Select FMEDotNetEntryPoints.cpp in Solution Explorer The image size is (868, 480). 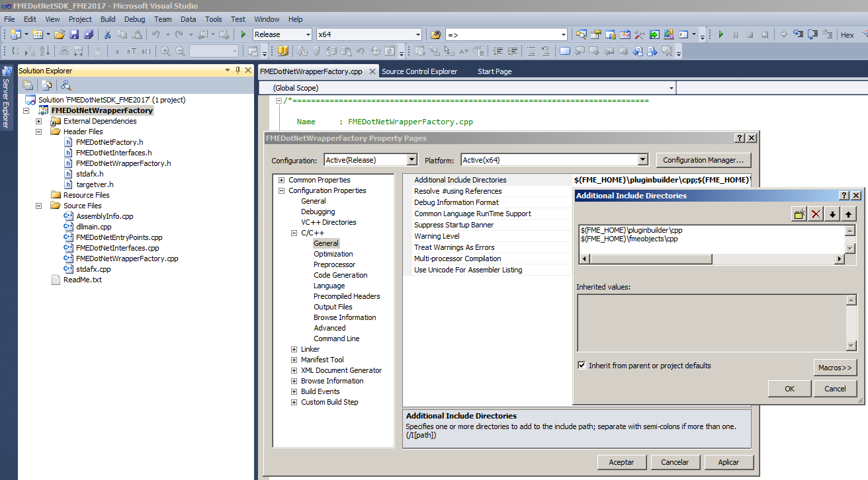click(x=119, y=237)
